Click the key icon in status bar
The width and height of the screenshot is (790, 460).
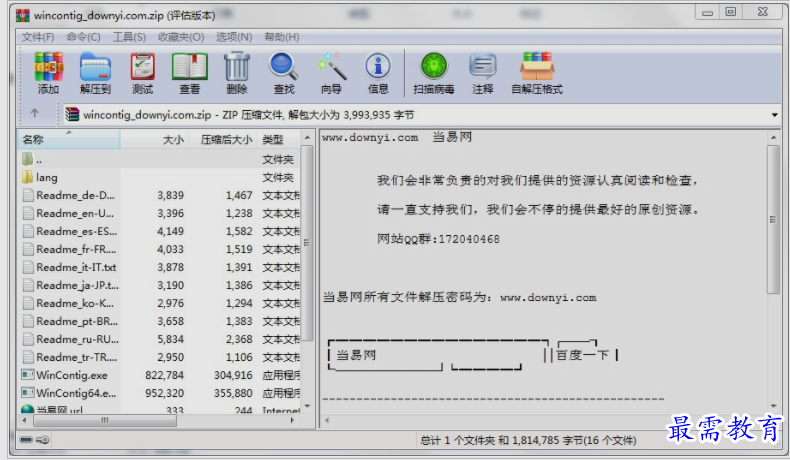(43, 440)
